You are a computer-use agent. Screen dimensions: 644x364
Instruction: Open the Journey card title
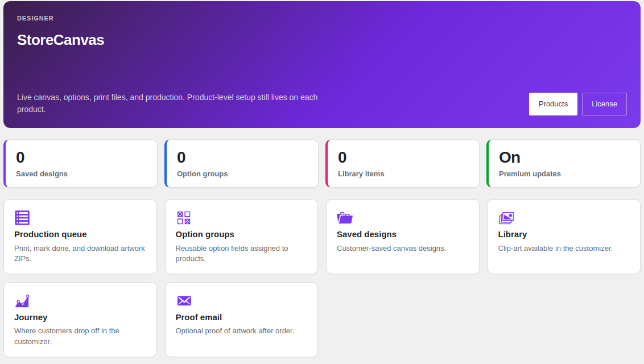pyautogui.click(x=31, y=317)
